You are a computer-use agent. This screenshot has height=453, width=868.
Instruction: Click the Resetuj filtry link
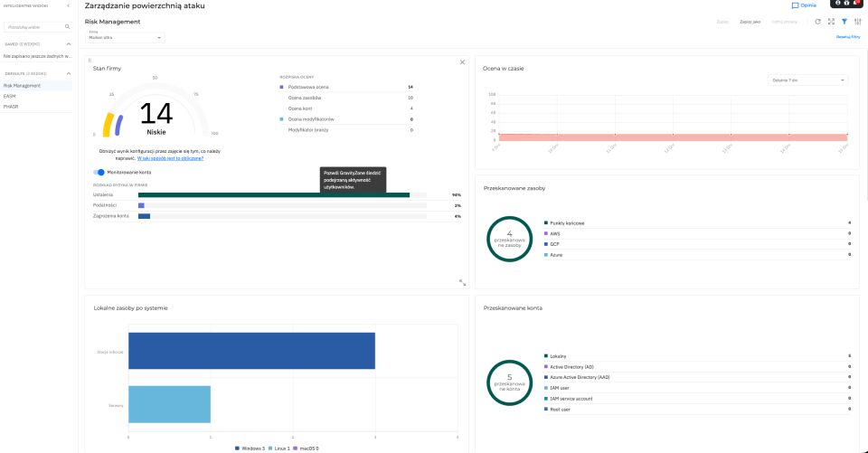(x=847, y=37)
